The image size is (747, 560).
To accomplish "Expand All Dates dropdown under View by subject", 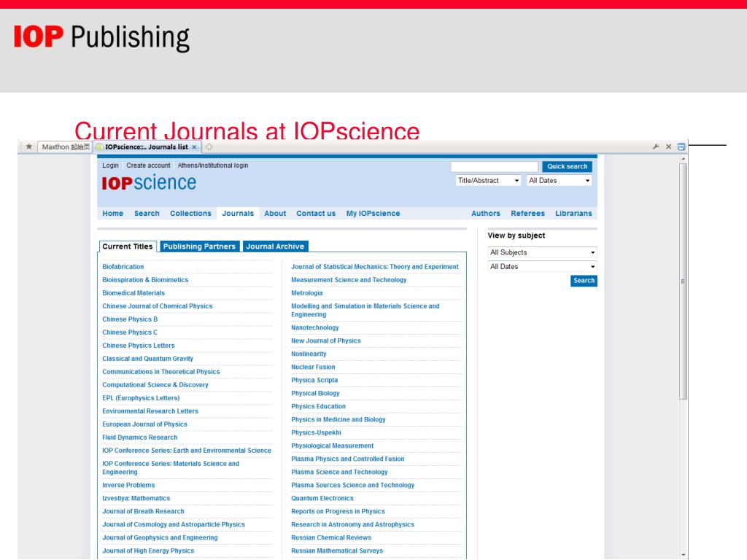I will (x=542, y=267).
